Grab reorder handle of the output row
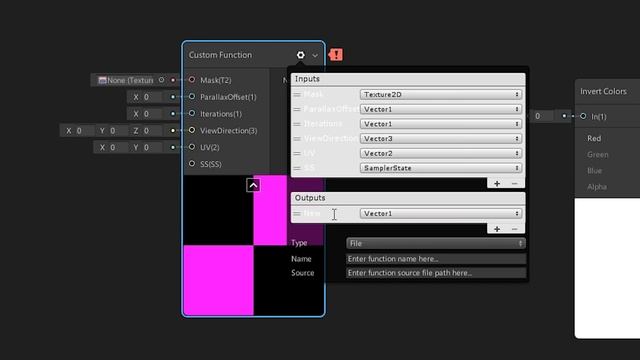This screenshot has width=640, height=360. (297, 214)
